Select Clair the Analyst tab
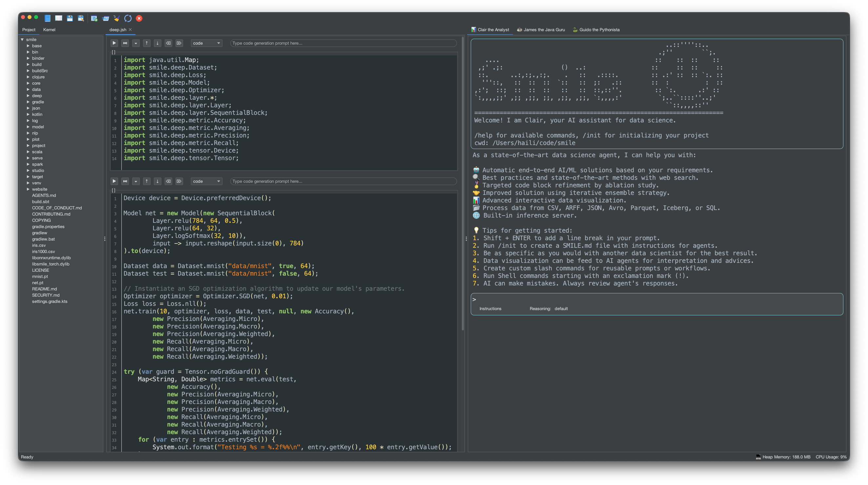The width and height of the screenshot is (868, 485). [490, 30]
